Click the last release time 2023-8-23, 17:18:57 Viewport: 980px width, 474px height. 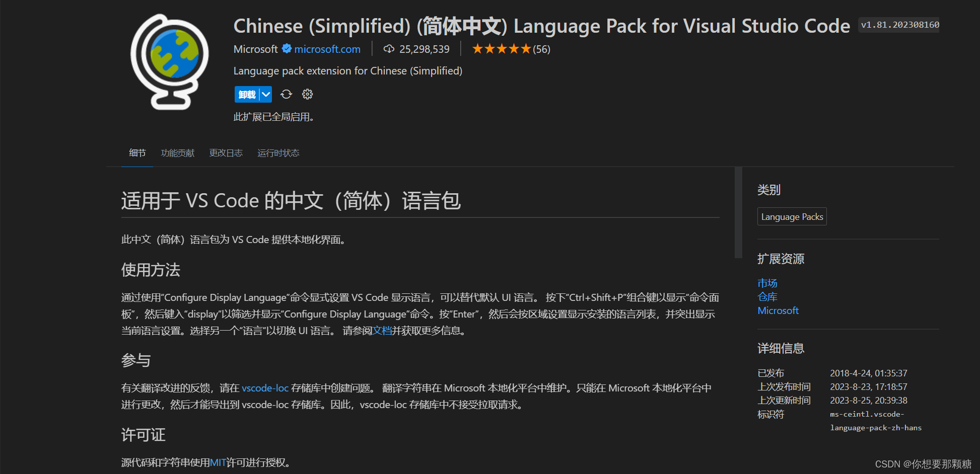pos(869,387)
